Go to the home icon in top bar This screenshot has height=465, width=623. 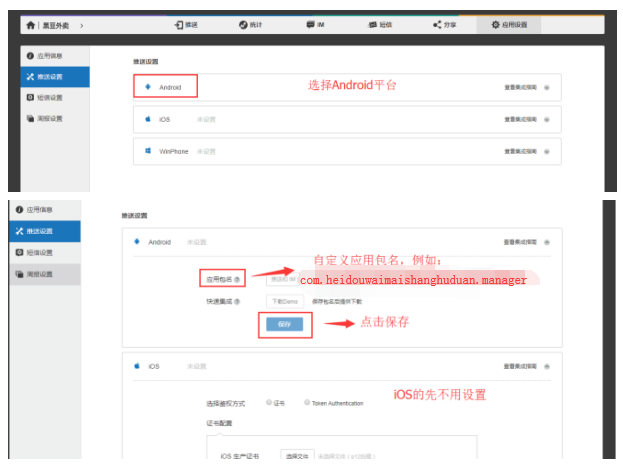[31, 25]
